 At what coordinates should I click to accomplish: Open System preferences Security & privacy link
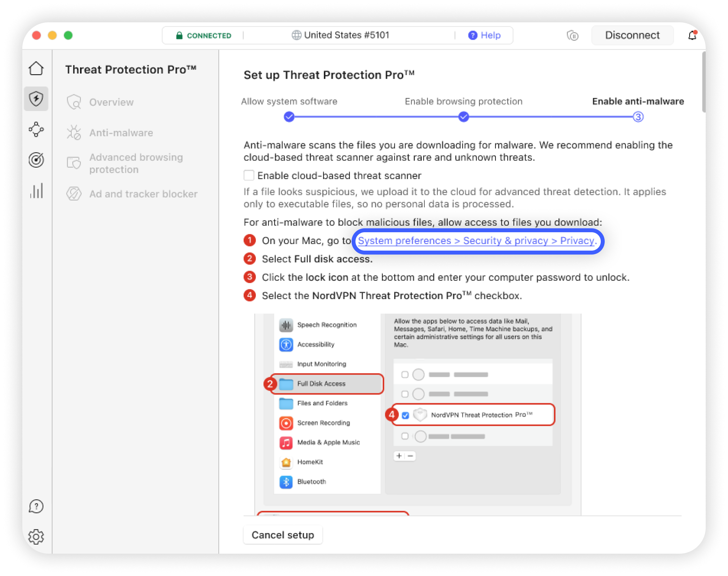click(x=477, y=241)
